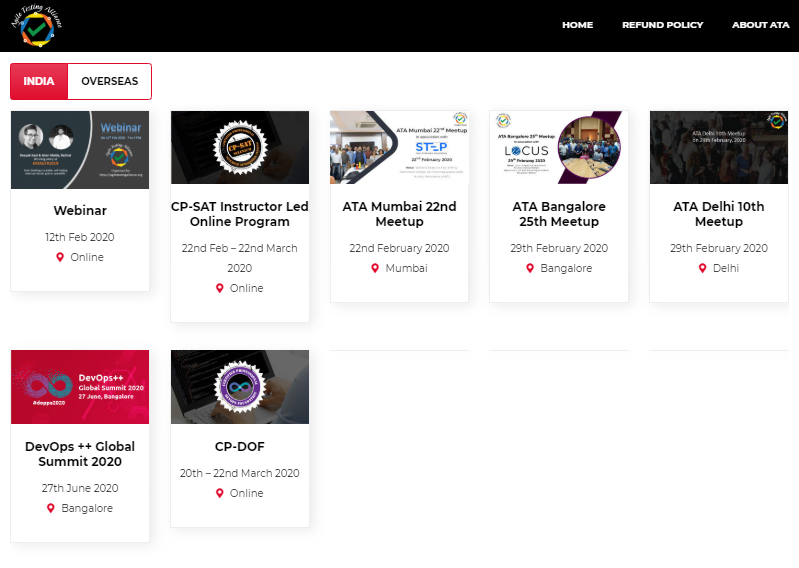Screen dimensions: 799x568
Task: Click location pin icon on CP-DOF card
Action: click(x=220, y=493)
